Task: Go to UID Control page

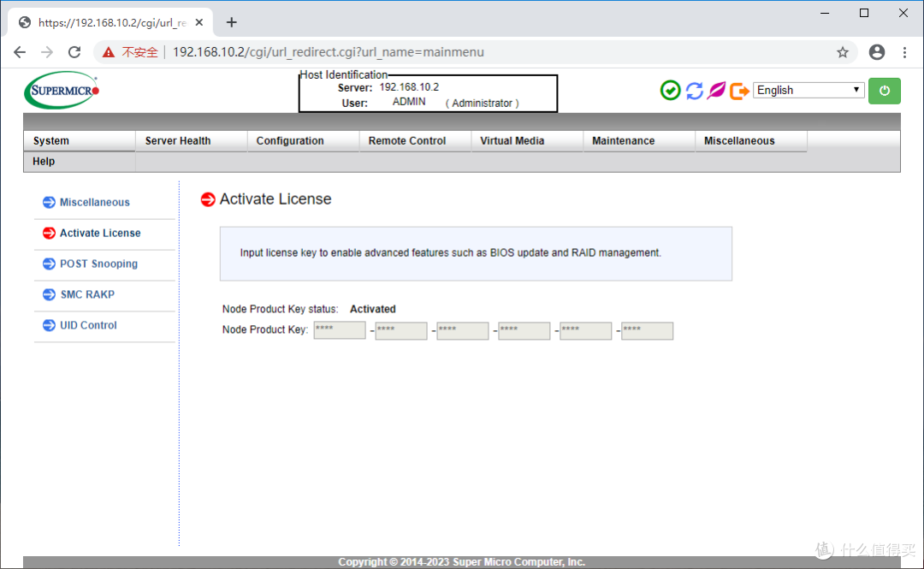Action: click(x=88, y=325)
